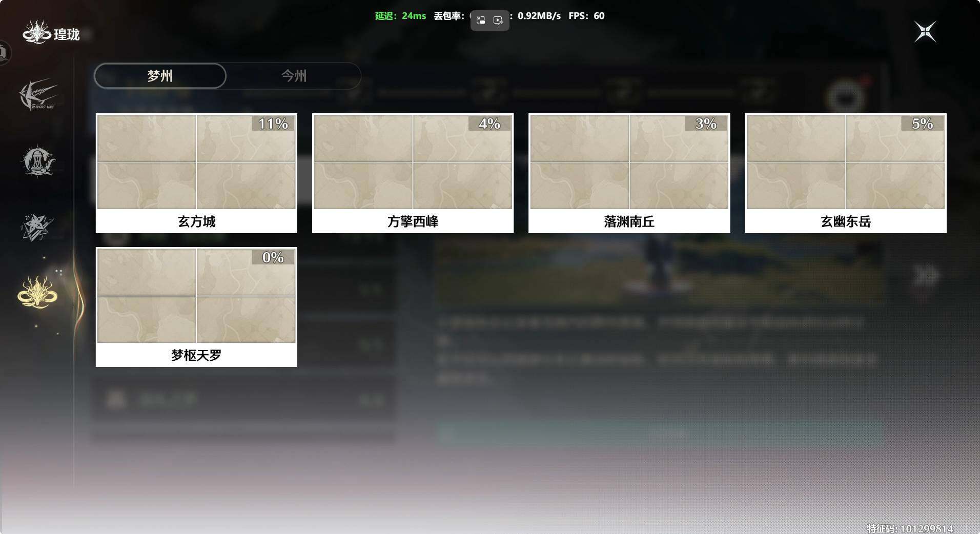Click the 瑝珑 logo in header

click(x=36, y=33)
